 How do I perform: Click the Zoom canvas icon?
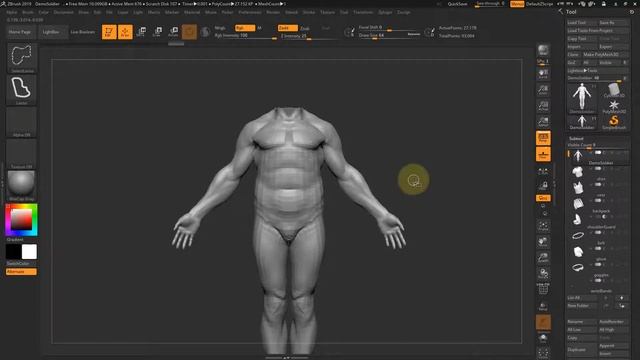543,90
